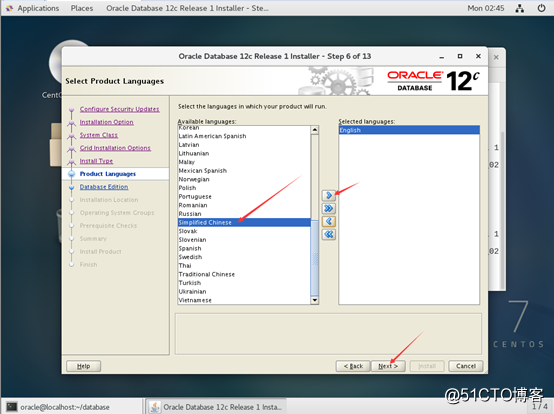The height and width of the screenshot is (414, 554).
Task: Open the network status icon in the top bar
Action: [519, 8]
